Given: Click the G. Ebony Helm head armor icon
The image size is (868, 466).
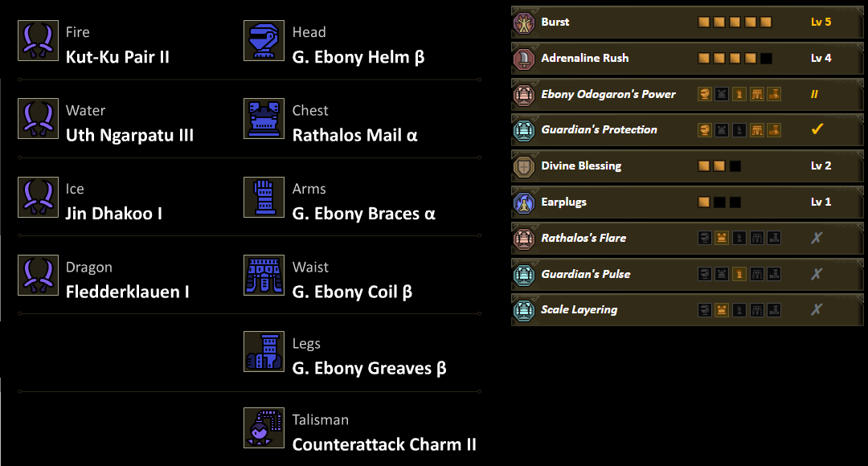Looking at the screenshot, I should tap(264, 41).
